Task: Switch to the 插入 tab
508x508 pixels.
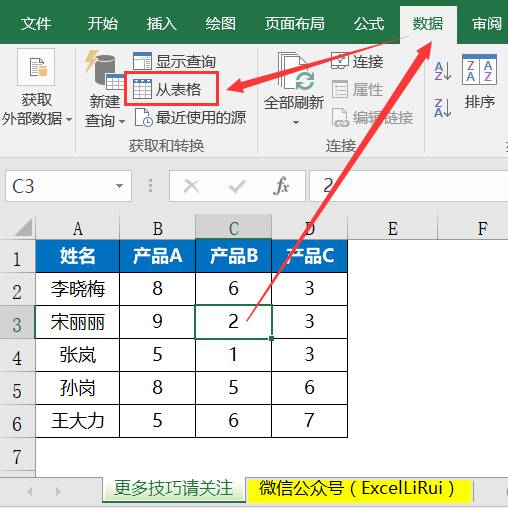Action: coord(161,24)
